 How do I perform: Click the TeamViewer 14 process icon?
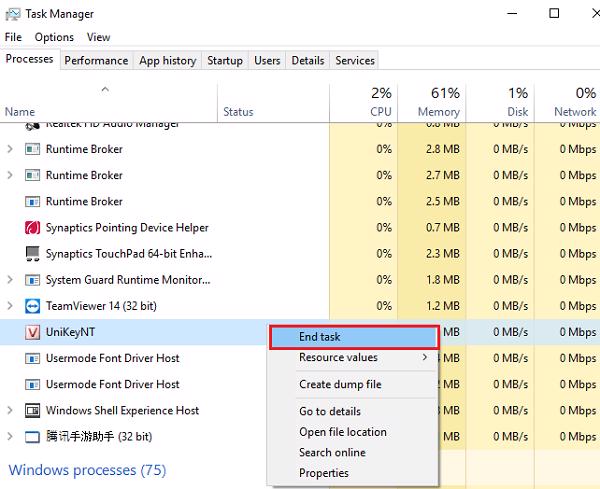[x=31, y=306]
